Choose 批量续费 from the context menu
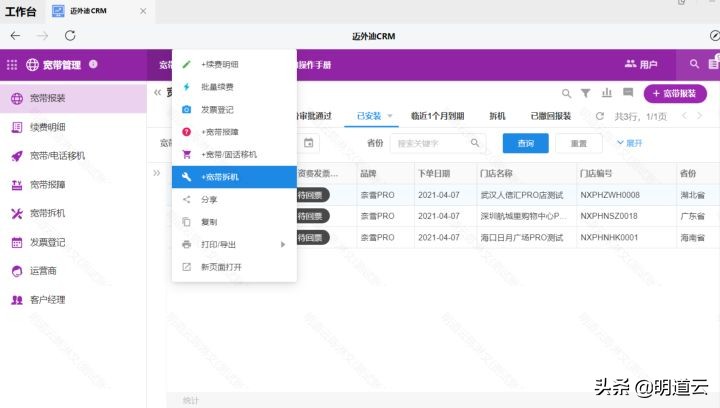 234,87
